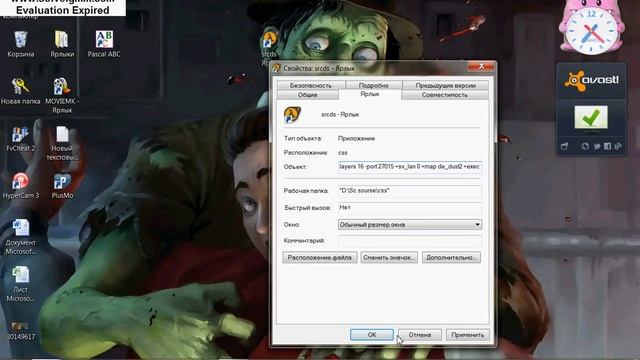Click the Отмена cancel button
The image size is (640, 360).
tap(420, 335)
